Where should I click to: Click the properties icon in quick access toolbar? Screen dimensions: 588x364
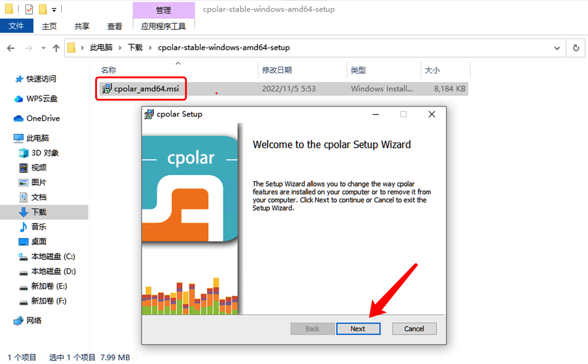pos(29,9)
